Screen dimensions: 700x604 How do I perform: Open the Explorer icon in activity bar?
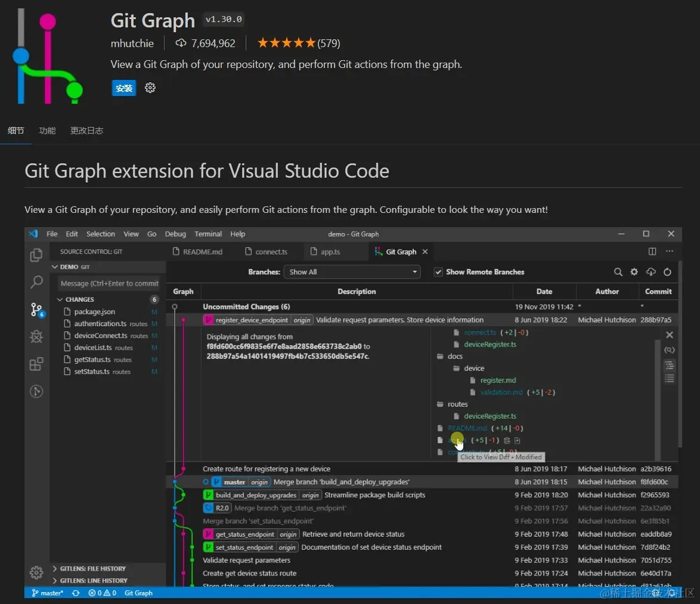coord(36,255)
